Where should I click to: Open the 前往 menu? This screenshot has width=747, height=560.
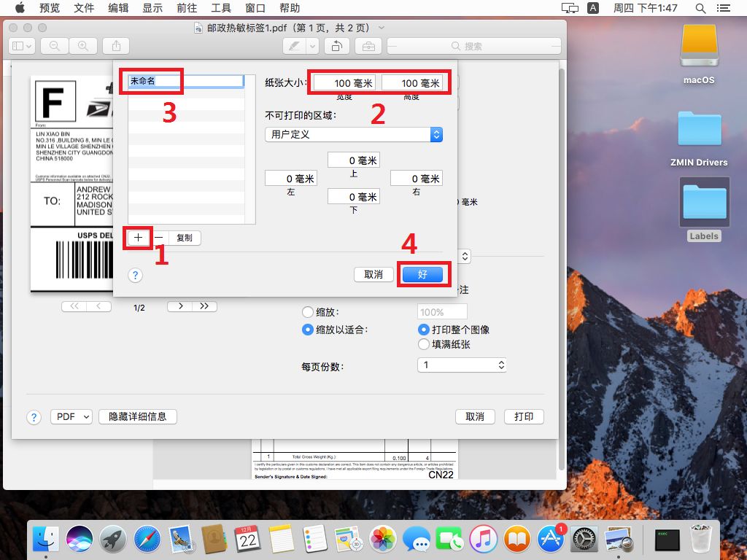[x=187, y=8]
